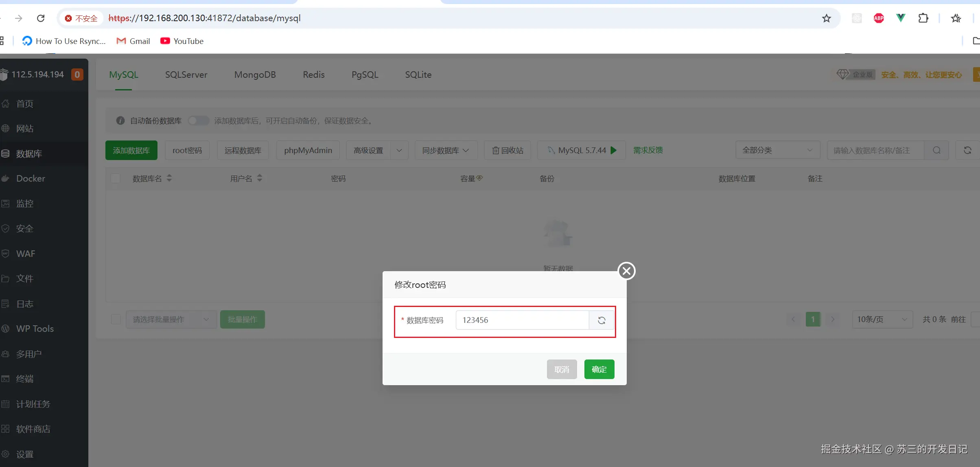
Task: Open the 10条/页 page size dropdown
Action: (x=882, y=319)
